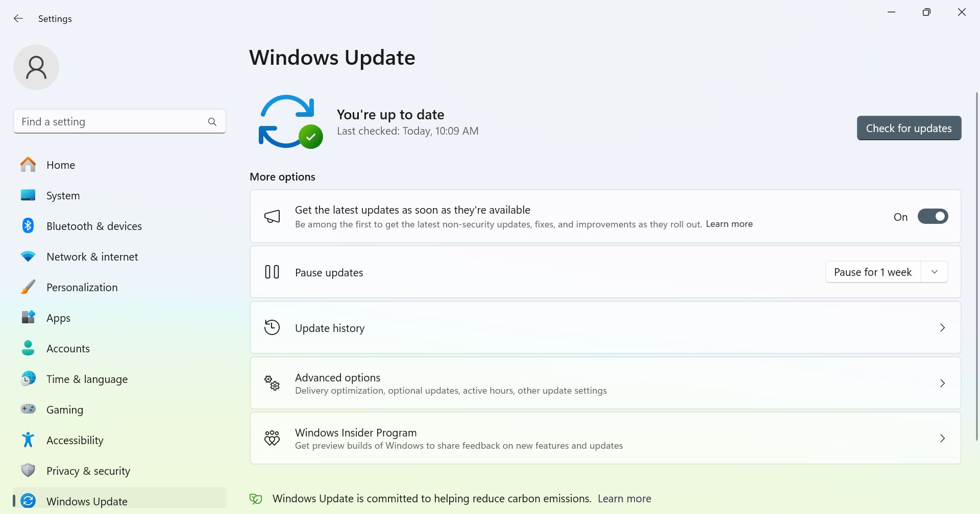
Task: Open Learn more link about carbon emissions
Action: [x=624, y=499]
